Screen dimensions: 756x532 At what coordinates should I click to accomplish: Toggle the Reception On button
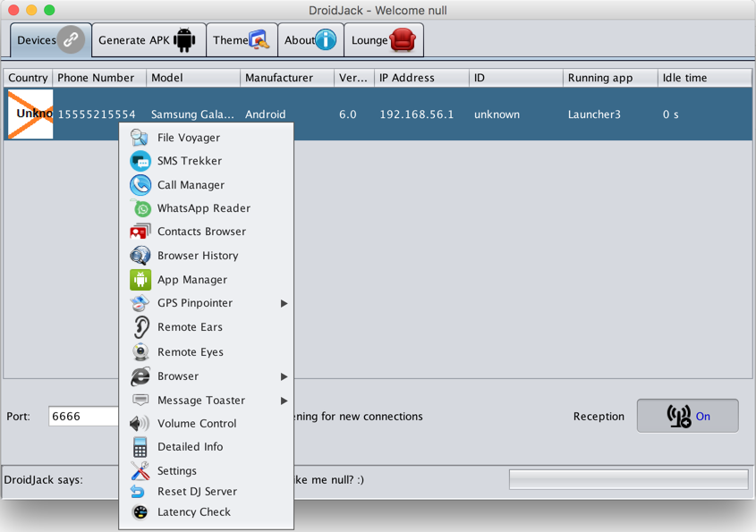tap(687, 416)
